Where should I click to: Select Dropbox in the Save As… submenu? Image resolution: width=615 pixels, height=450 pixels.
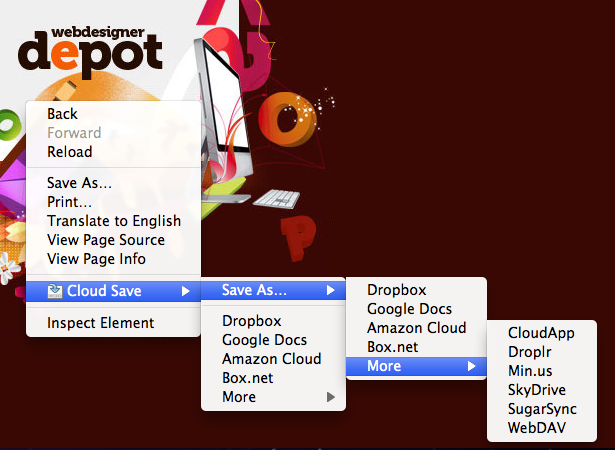click(x=416, y=290)
